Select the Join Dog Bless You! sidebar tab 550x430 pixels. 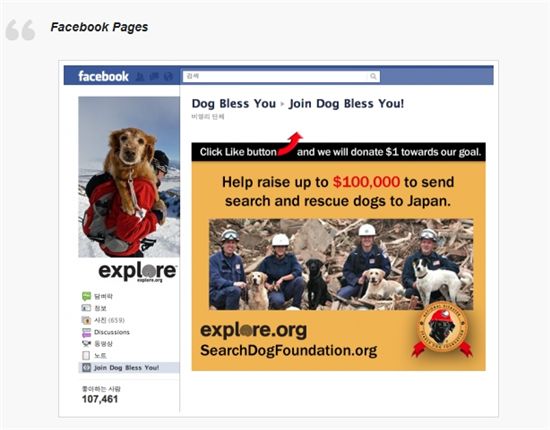(x=129, y=368)
